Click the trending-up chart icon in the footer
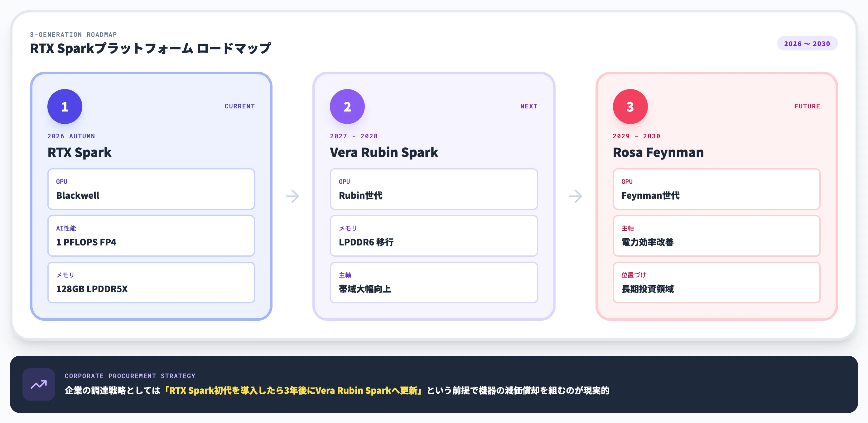 coord(39,384)
